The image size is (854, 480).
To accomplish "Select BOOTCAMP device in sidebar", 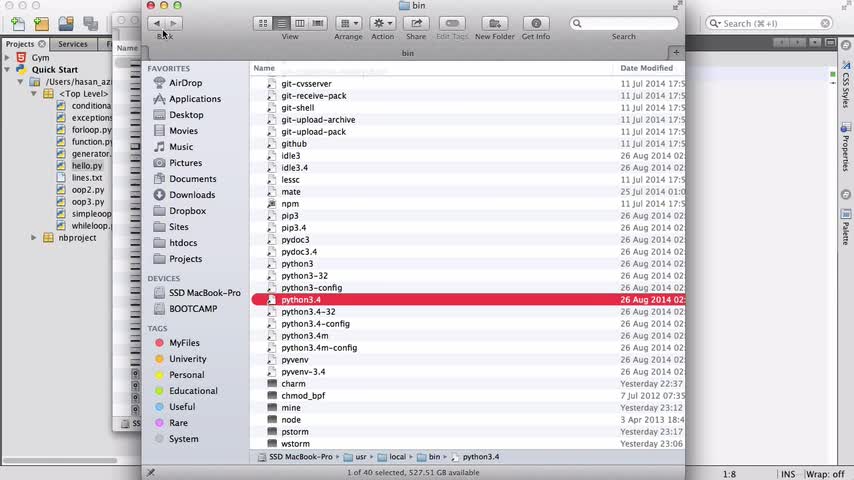I will pos(193,308).
